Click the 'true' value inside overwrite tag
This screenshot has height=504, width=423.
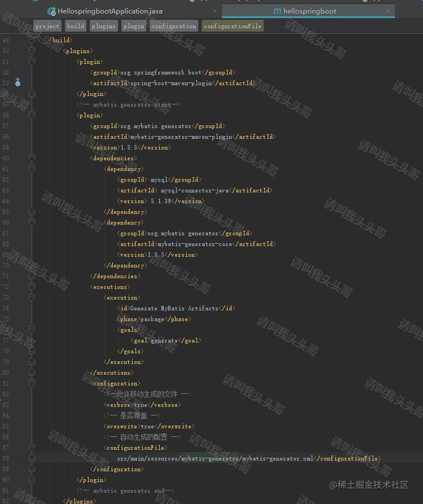(147, 427)
